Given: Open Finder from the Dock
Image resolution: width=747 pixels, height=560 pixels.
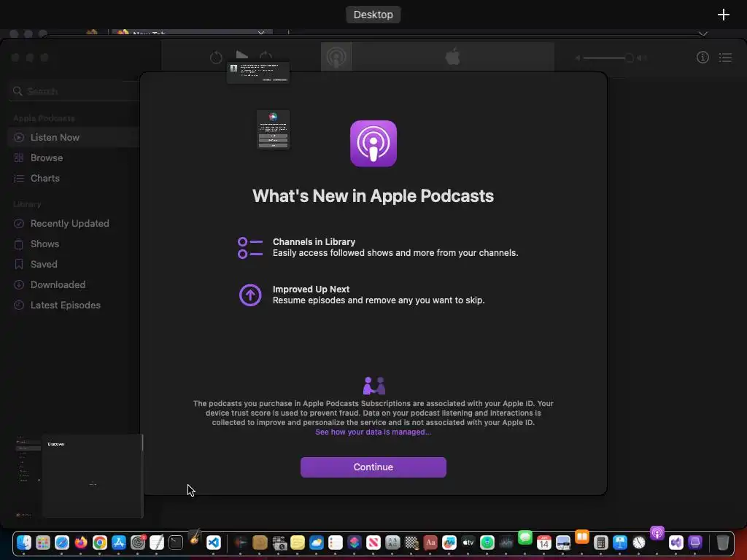Looking at the screenshot, I should click(x=24, y=542).
